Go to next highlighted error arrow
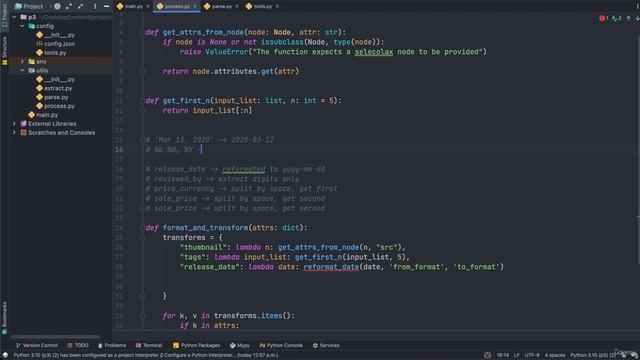The height and width of the screenshot is (360, 640). coord(637,18)
